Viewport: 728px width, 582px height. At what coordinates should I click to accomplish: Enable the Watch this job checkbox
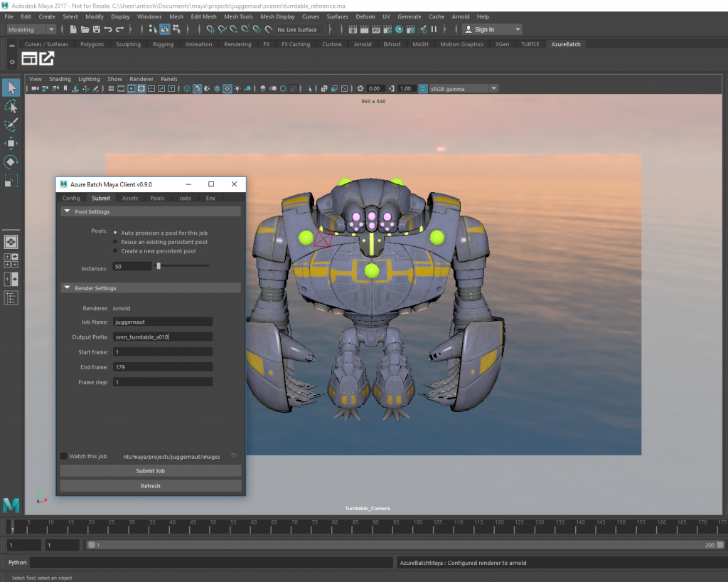(x=63, y=456)
